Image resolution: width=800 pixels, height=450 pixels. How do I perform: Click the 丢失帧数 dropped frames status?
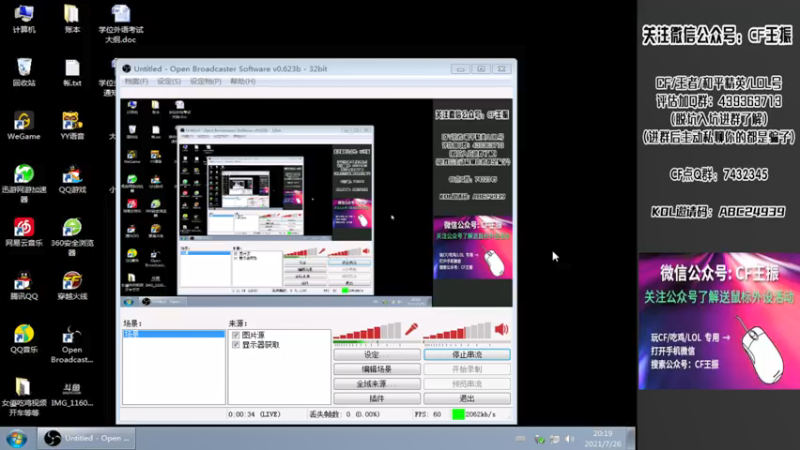click(344, 414)
